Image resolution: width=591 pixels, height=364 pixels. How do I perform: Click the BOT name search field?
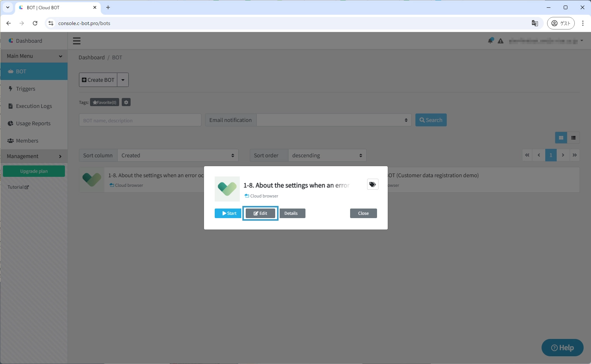pyautogui.click(x=140, y=120)
